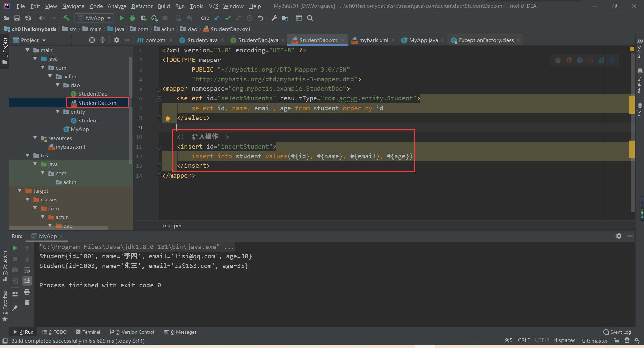The width and height of the screenshot is (644, 348).
Task: Toggle the Database tool window
Action: 640,81
